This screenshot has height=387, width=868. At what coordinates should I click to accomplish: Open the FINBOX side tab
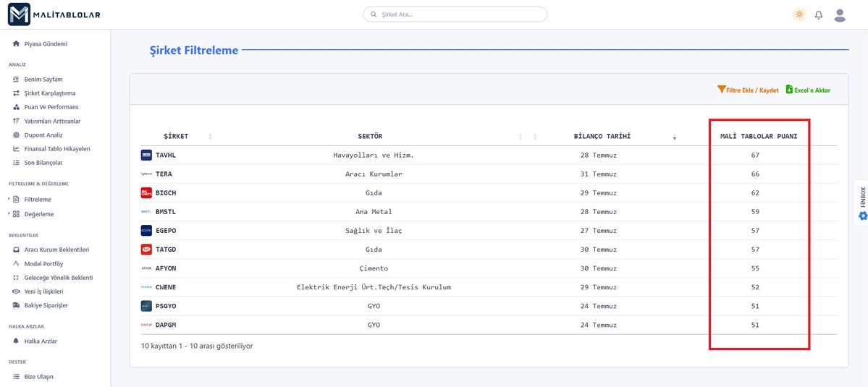point(862,203)
